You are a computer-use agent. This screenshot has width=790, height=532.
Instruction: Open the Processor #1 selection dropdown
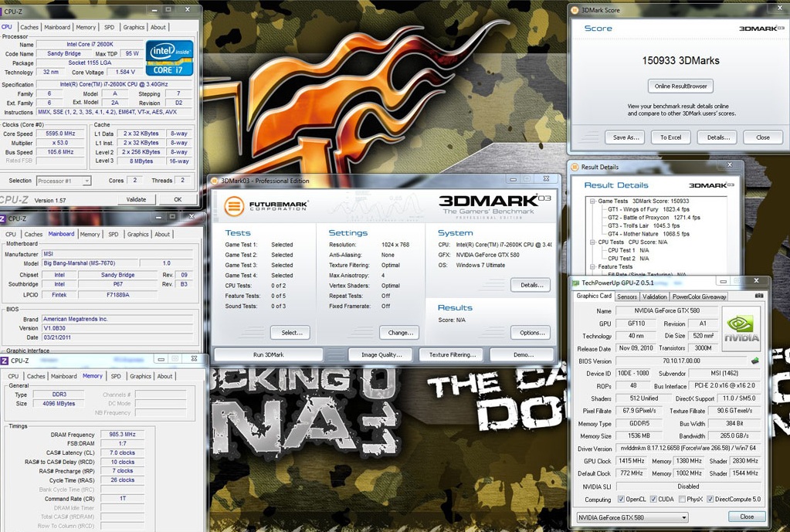(x=63, y=181)
